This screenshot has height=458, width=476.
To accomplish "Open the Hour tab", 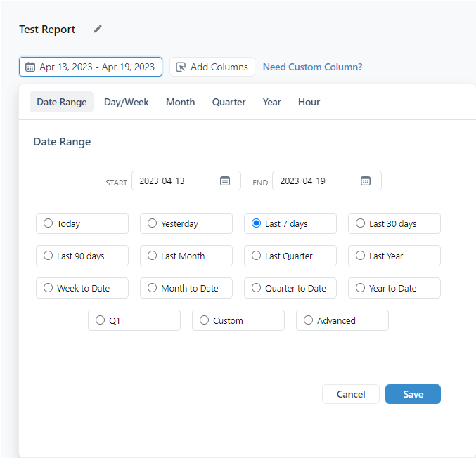I will pyautogui.click(x=309, y=102).
